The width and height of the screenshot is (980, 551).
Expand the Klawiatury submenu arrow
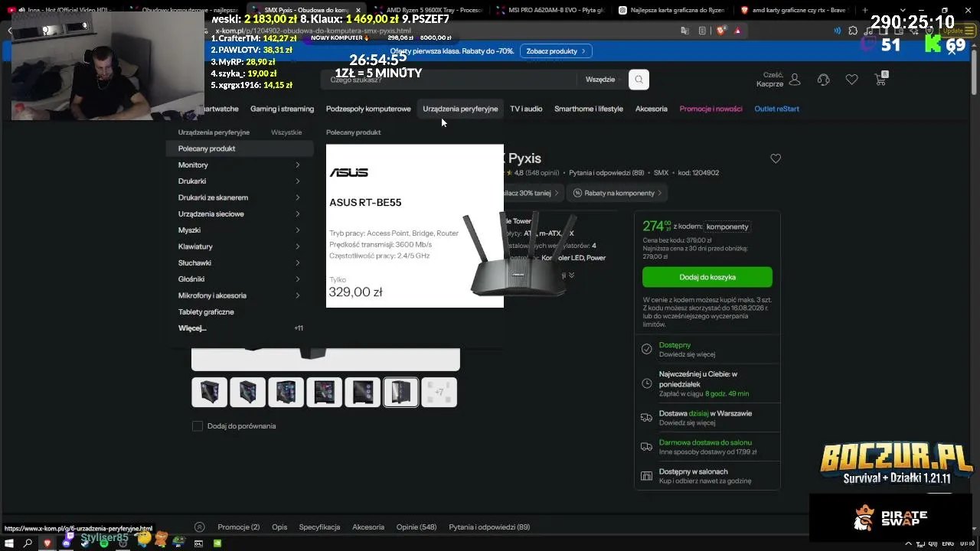(298, 246)
